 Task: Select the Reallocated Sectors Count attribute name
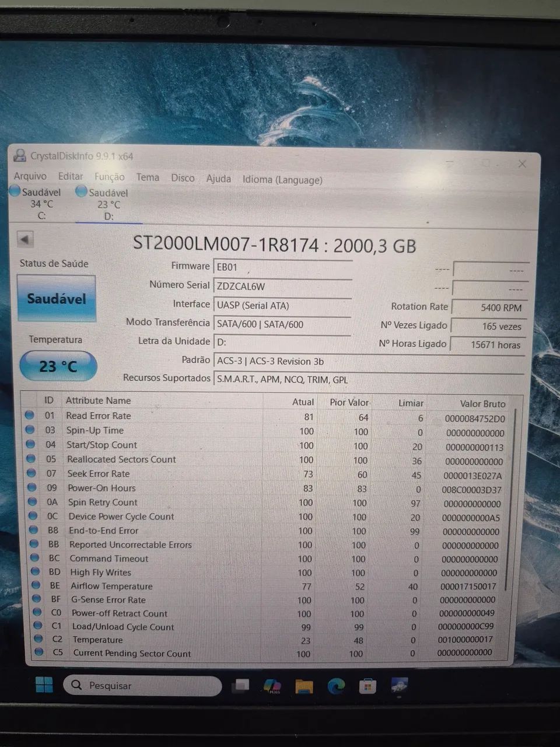(x=121, y=459)
